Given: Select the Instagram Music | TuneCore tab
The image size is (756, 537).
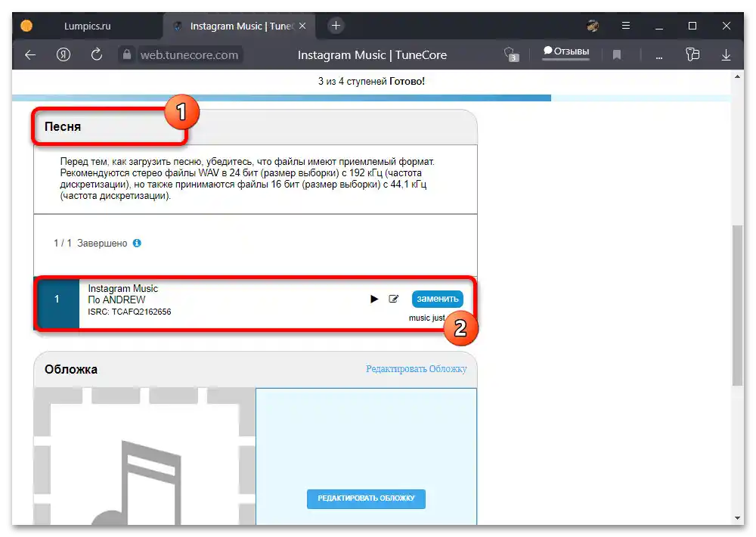Looking at the screenshot, I should click(x=240, y=26).
